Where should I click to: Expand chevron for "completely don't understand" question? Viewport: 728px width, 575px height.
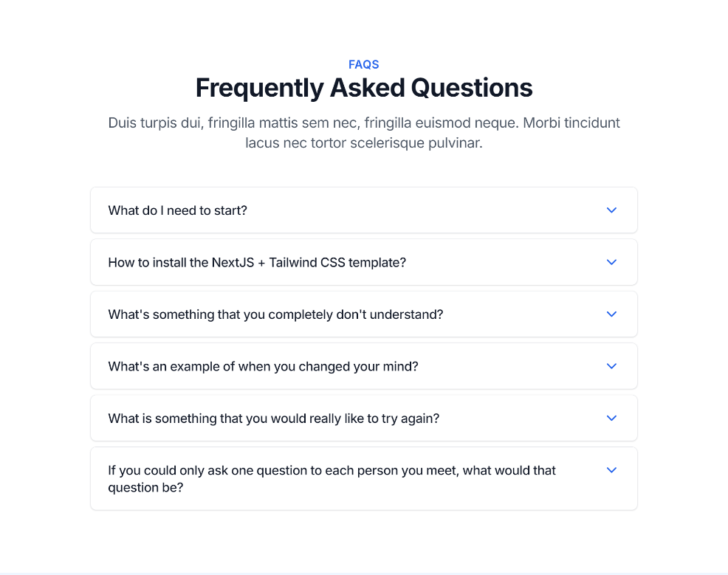611,314
